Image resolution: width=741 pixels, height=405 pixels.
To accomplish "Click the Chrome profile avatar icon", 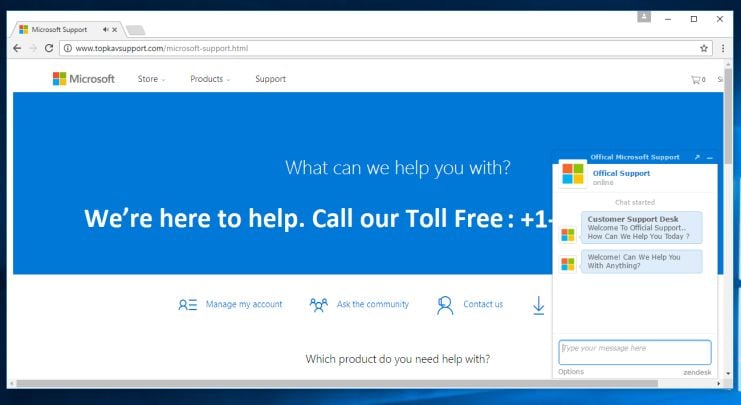I will tap(644, 17).
